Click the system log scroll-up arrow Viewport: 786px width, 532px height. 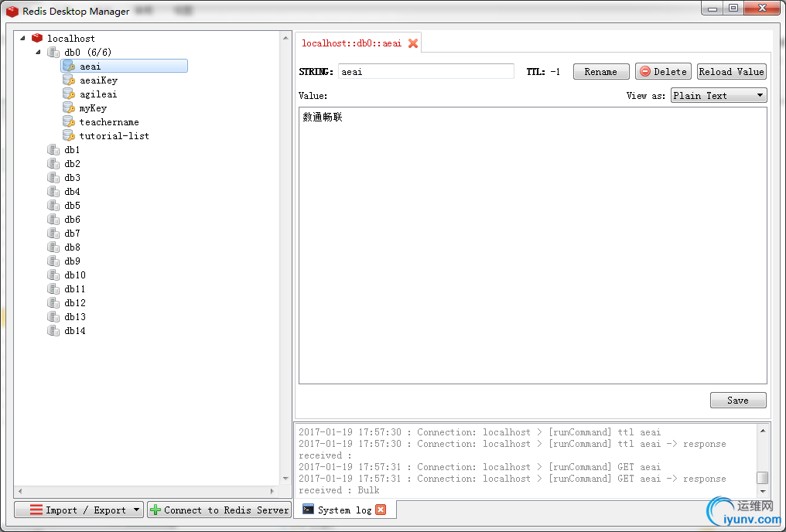point(763,430)
